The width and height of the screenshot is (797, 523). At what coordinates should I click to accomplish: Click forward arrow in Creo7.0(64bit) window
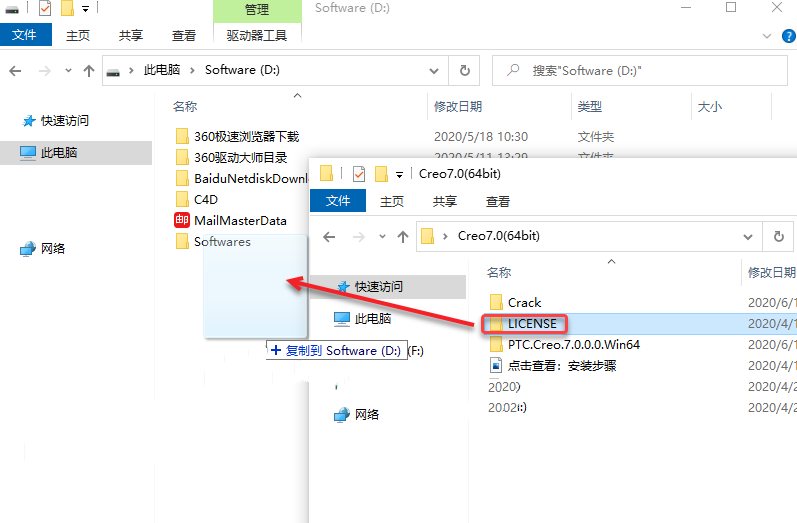click(359, 236)
